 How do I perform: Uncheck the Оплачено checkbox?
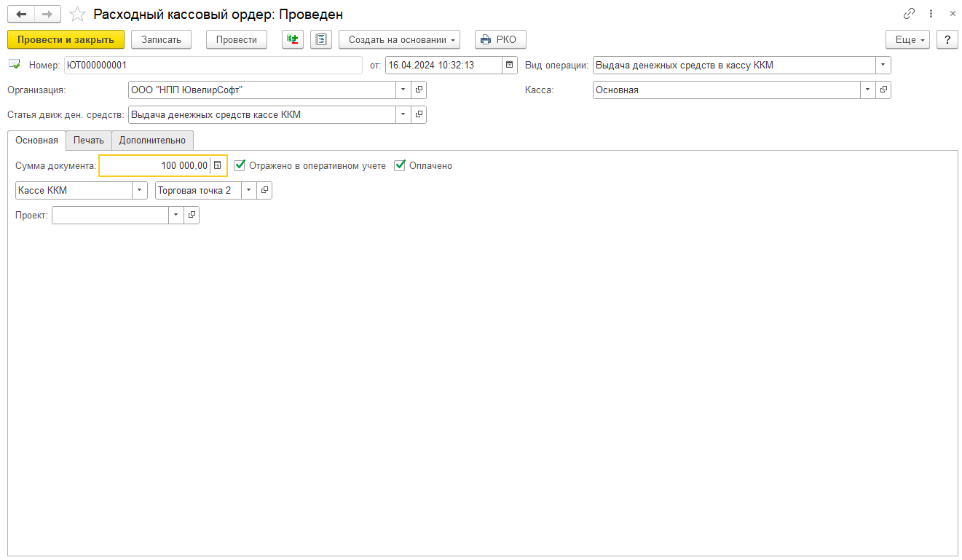click(x=399, y=165)
